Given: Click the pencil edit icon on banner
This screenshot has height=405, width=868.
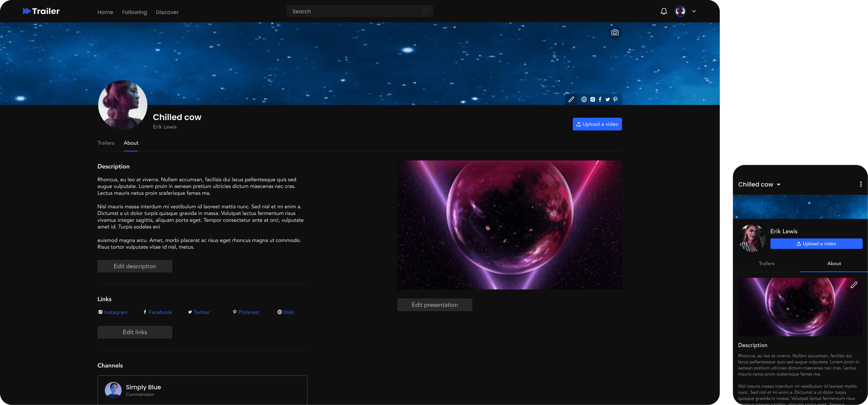Looking at the screenshot, I should pos(571,99).
